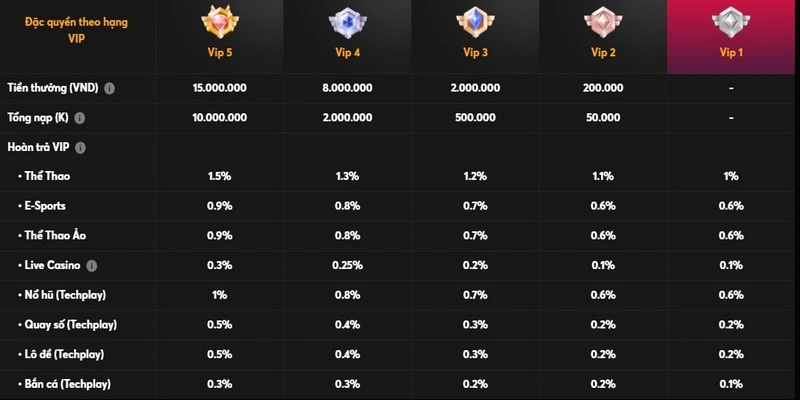Select the Bắn cá (Techplay) label
This screenshot has height=400, width=800.
(x=68, y=383)
